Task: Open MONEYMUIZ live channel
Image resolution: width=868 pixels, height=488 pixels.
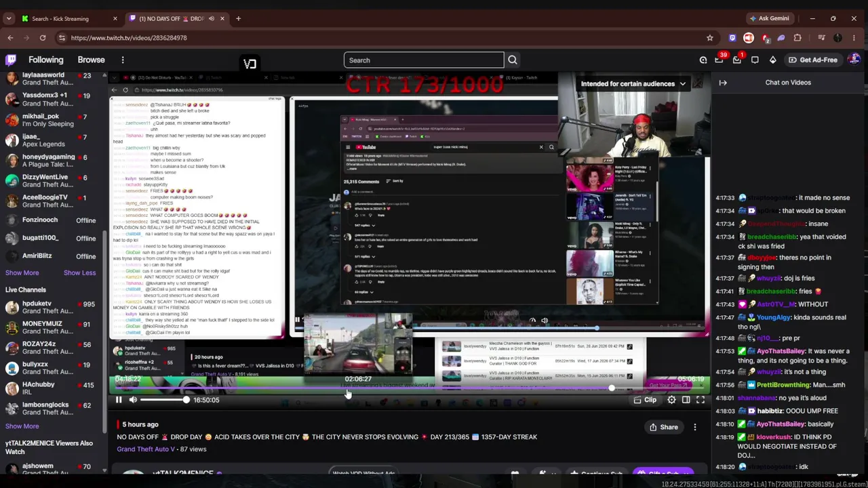Action: pyautogui.click(x=52, y=328)
